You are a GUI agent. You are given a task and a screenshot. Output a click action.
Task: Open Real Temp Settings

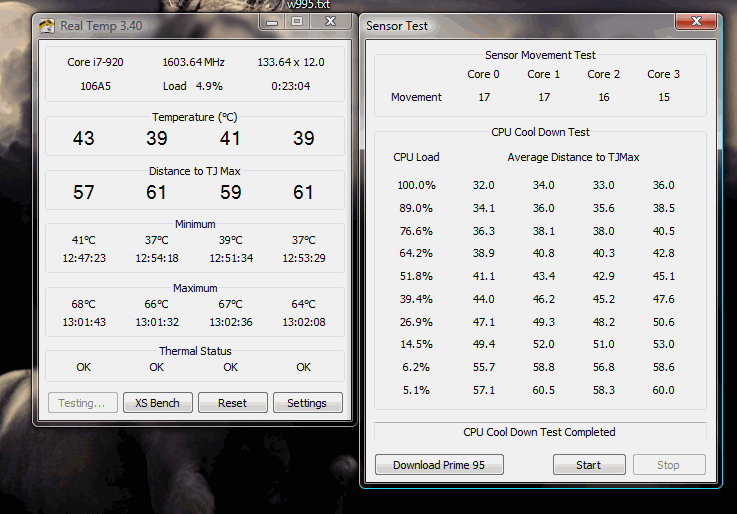(x=306, y=403)
